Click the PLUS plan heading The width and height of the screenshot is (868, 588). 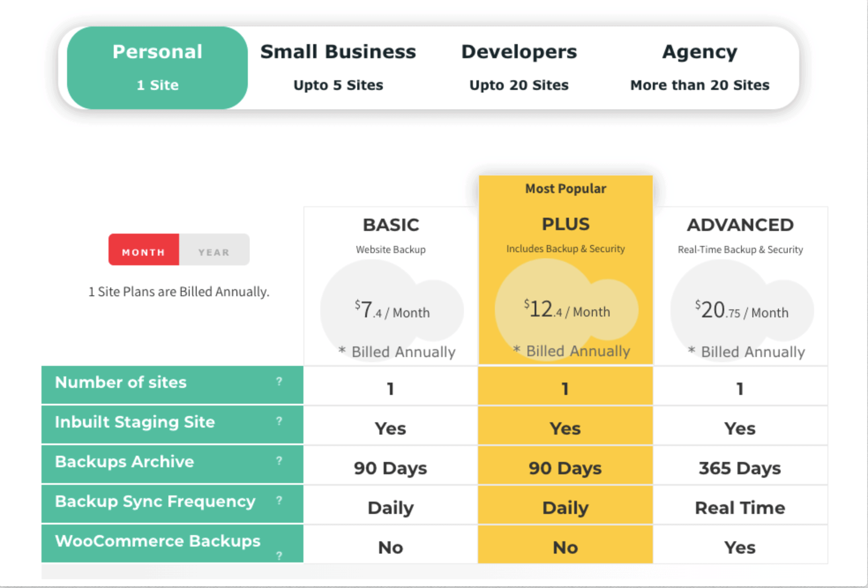(x=565, y=224)
